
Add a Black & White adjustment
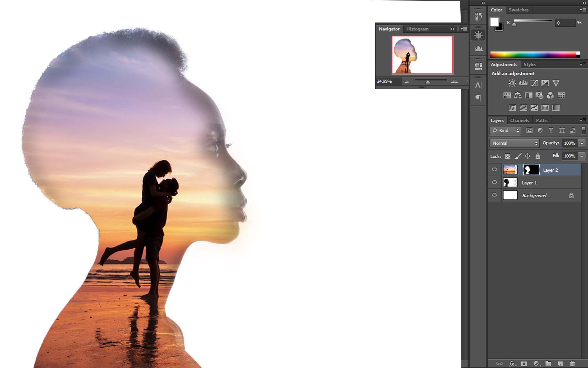click(529, 95)
